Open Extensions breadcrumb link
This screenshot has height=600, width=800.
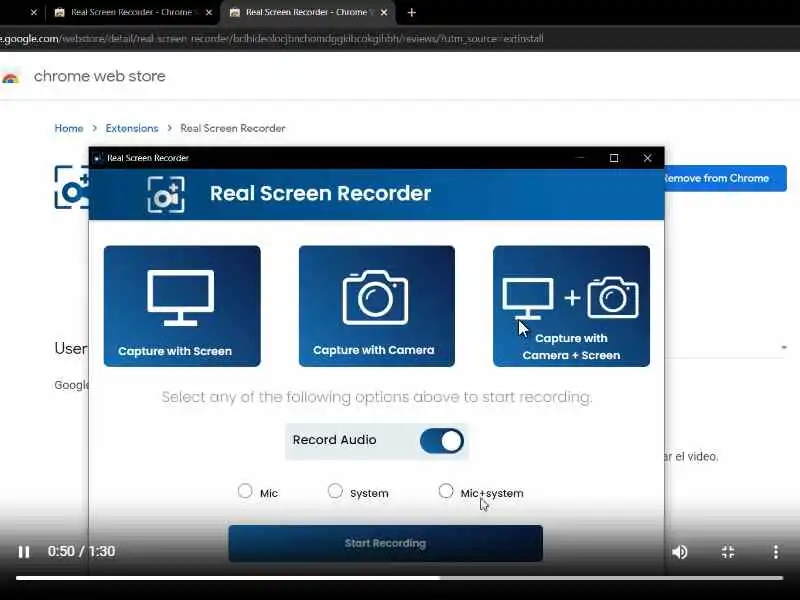click(x=132, y=128)
